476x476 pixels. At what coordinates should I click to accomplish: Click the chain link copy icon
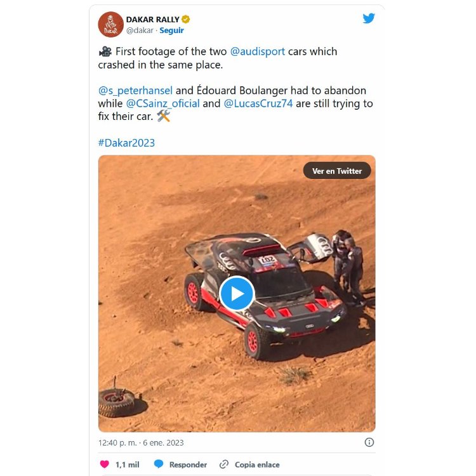[224, 464]
